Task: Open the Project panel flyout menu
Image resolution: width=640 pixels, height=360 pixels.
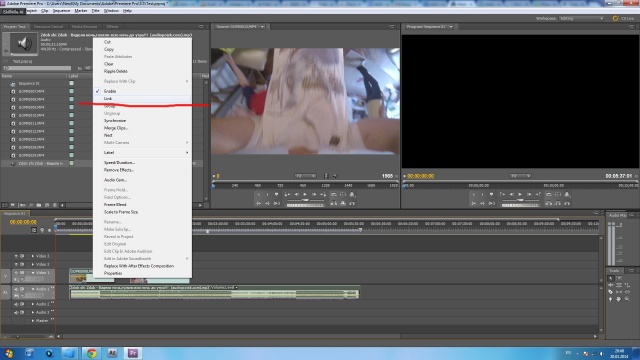Action: click(x=201, y=27)
